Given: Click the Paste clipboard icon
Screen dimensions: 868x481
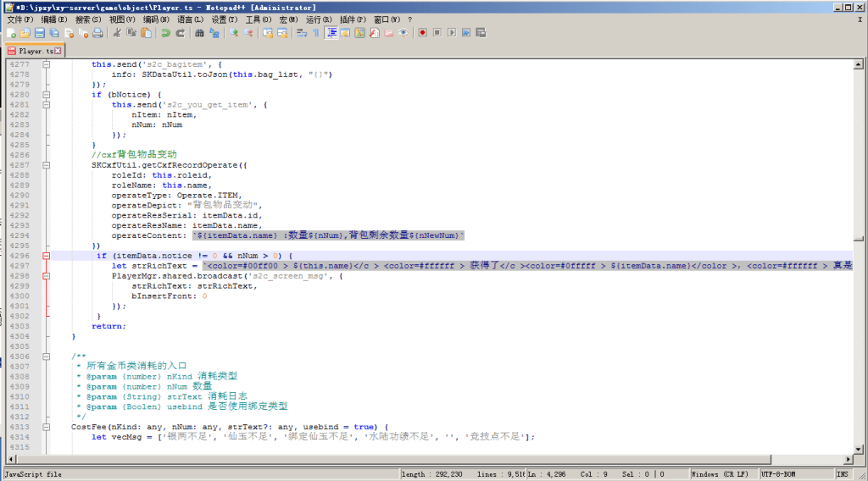Looking at the screenshot, I should coord(146,33).
